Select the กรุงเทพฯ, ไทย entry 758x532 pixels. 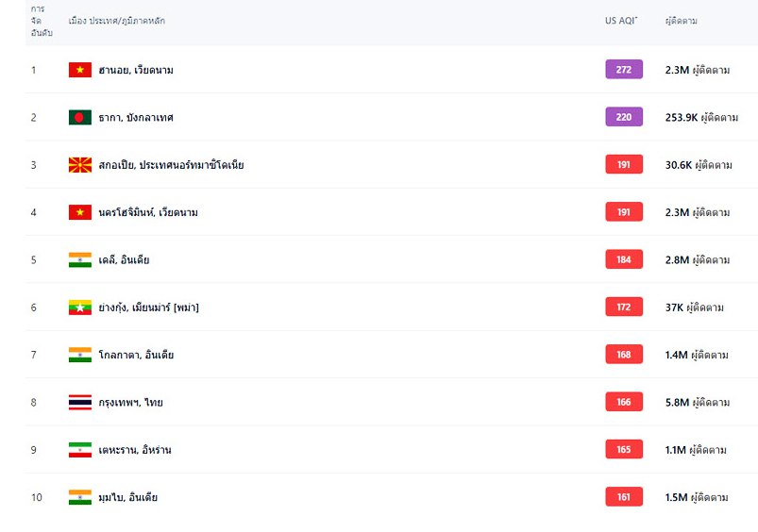[130, 403]
